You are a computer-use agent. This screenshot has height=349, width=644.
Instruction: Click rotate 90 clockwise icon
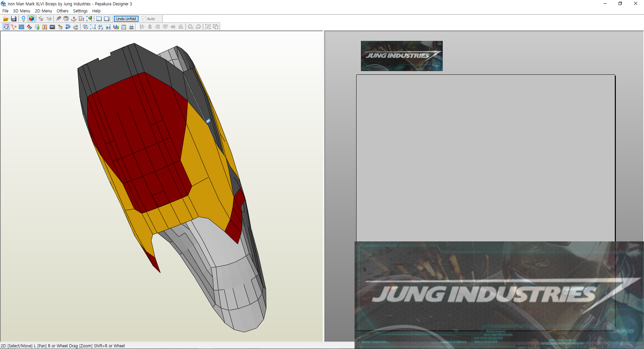click(x=198, y=27)
